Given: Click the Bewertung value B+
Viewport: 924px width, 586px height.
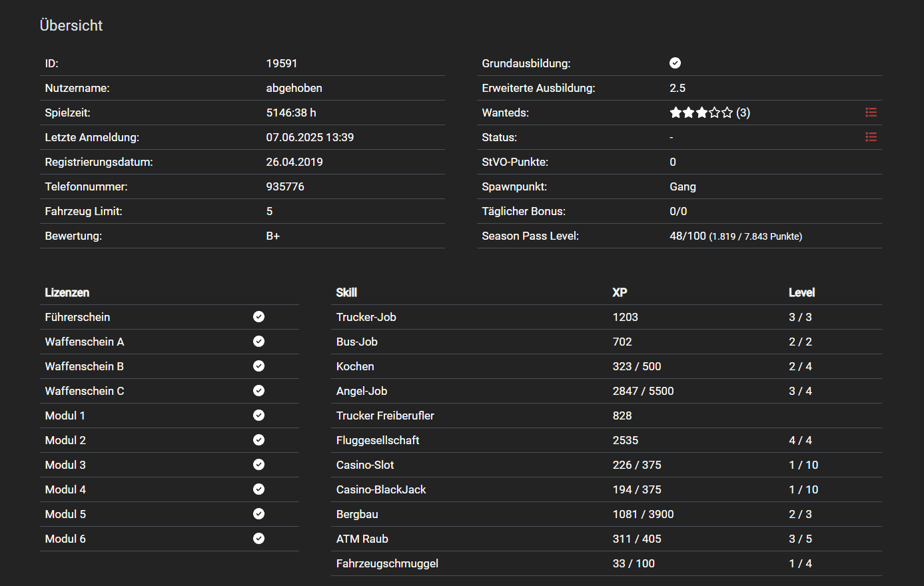Looking at the screenshot, I should coord(273,236).
